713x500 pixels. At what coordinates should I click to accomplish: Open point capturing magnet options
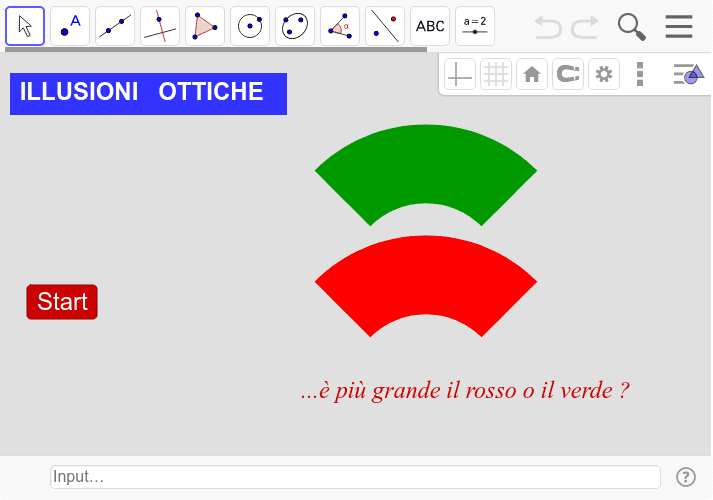pyautogui.click(x=568, y=74)
